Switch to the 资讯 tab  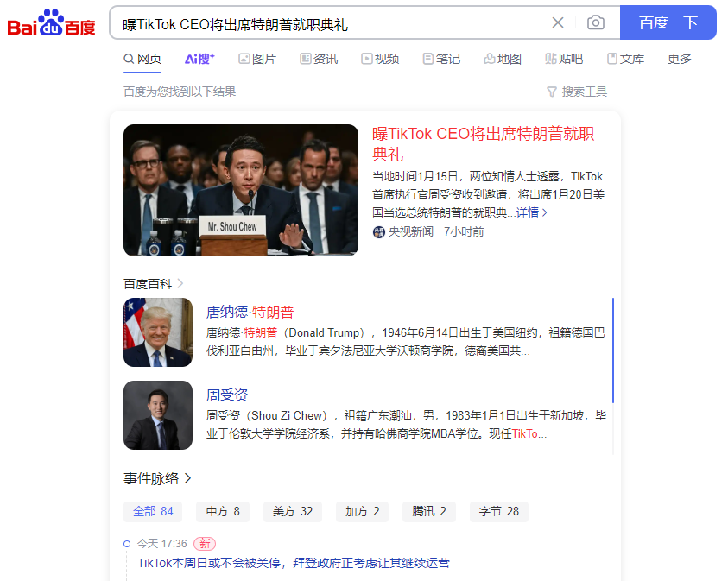click(319, 59)
